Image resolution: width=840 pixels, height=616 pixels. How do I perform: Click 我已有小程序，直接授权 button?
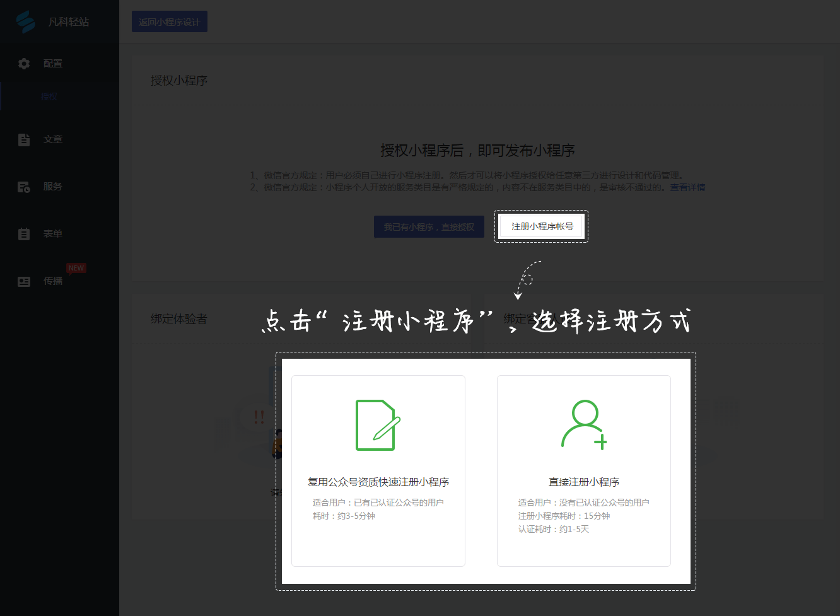(429, 227)
